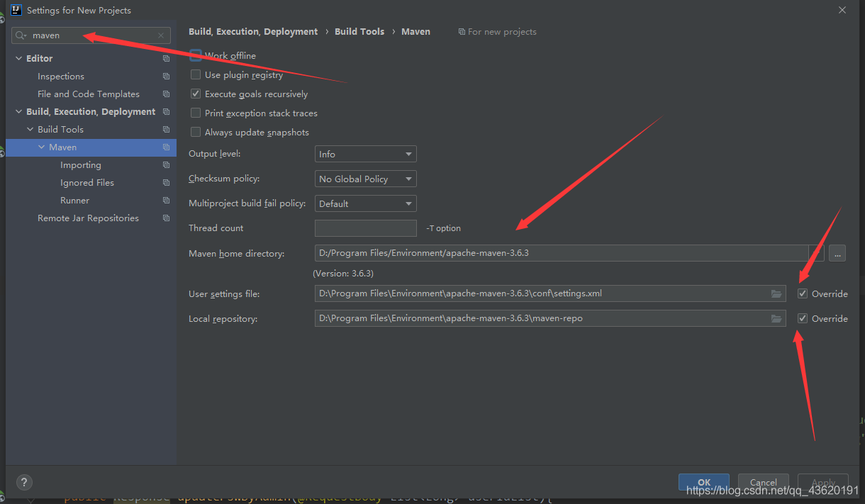
Task: Click inside the Thread count field
Action: (365, 228)
